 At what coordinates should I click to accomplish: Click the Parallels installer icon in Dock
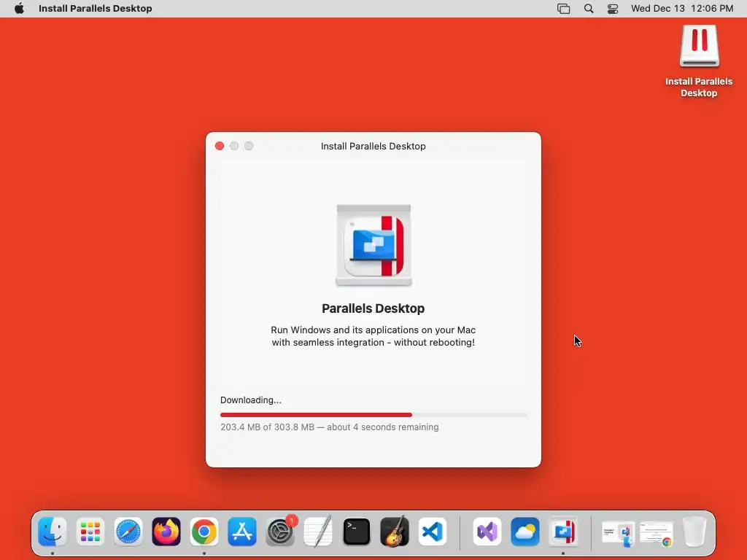[x=563, y=532]
